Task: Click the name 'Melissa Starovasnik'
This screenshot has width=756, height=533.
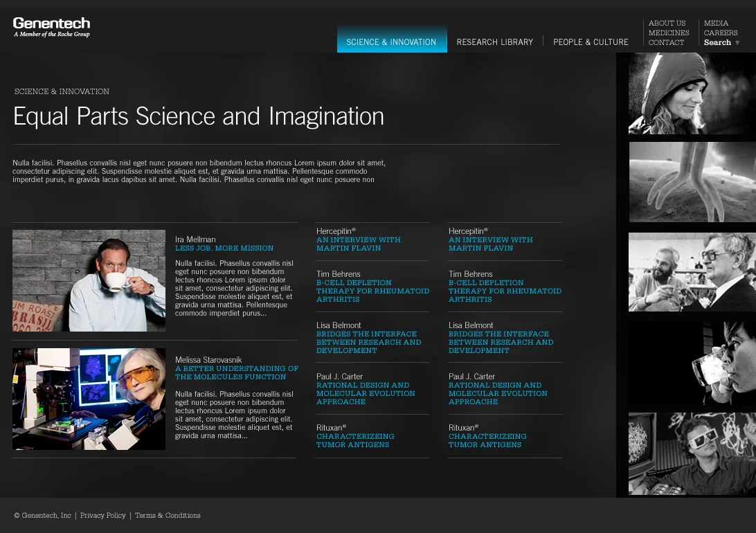Action: click(208, 360)
